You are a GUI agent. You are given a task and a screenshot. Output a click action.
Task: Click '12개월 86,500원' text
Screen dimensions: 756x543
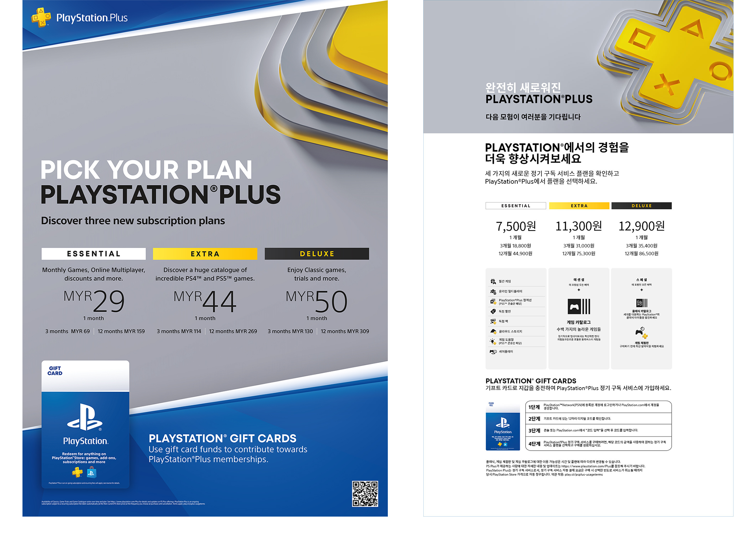(641, 254)
